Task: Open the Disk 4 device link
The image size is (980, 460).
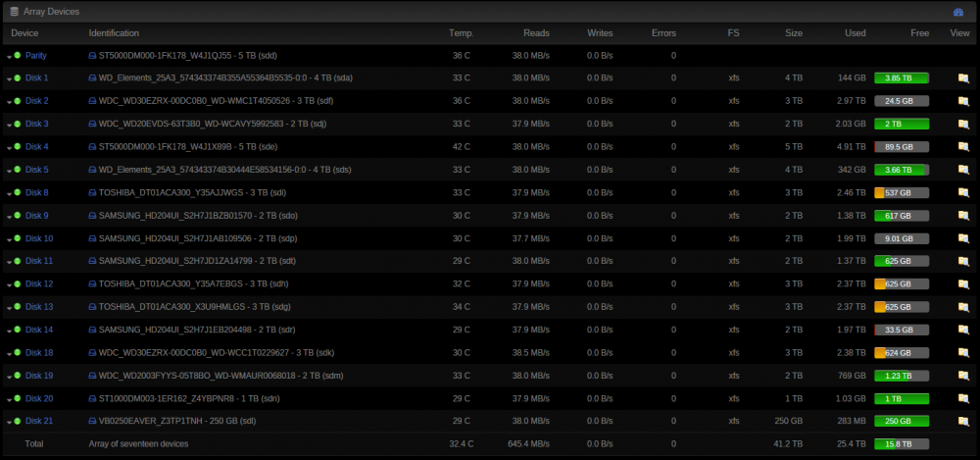Action: coord(37,146)
